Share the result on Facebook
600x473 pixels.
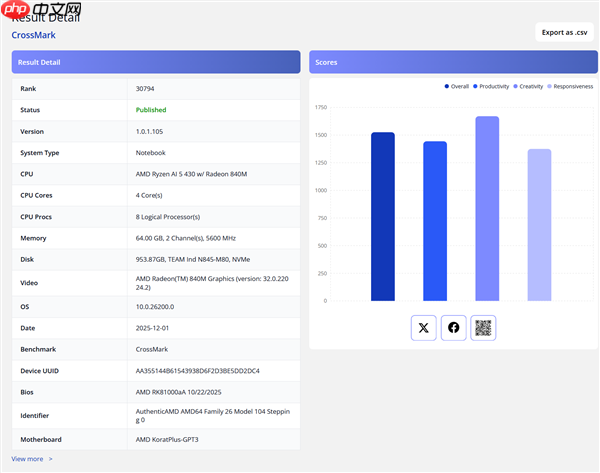454,327
